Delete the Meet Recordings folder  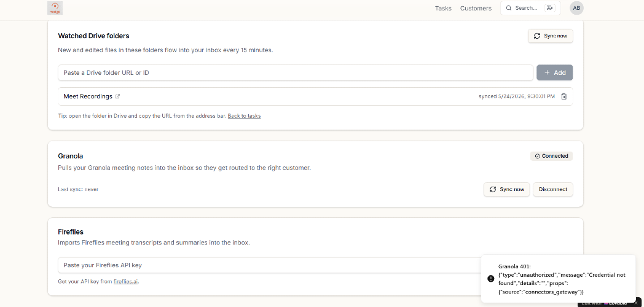click(x=564, y=96)
